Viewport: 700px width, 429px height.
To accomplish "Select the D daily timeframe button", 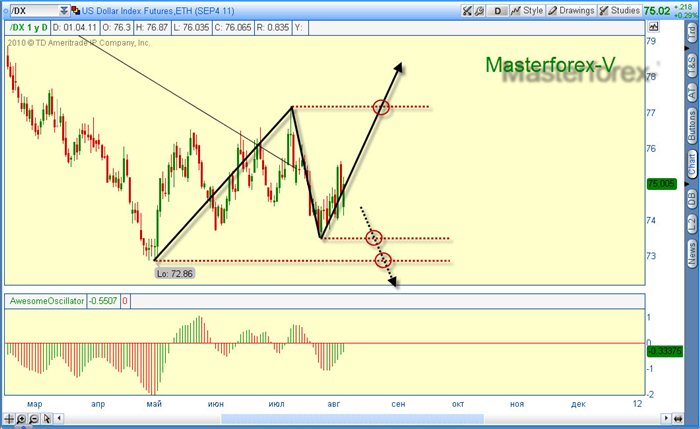I will pos(497,11).
